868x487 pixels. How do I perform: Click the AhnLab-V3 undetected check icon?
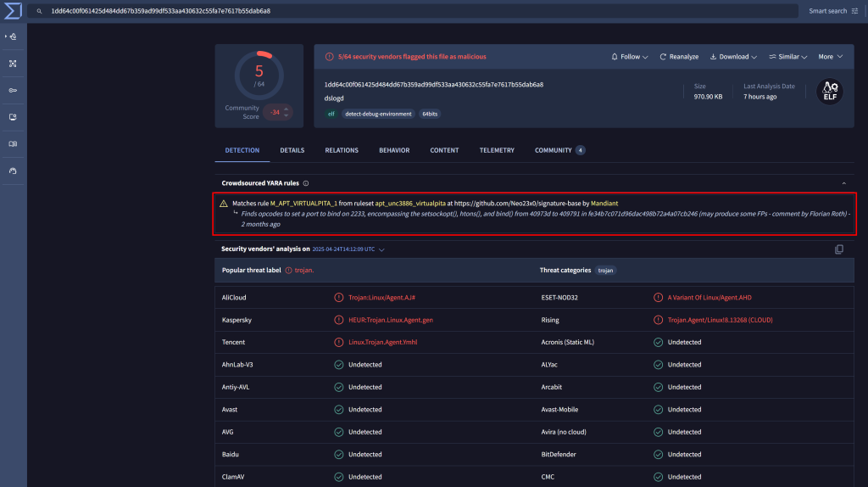(339, 365)
